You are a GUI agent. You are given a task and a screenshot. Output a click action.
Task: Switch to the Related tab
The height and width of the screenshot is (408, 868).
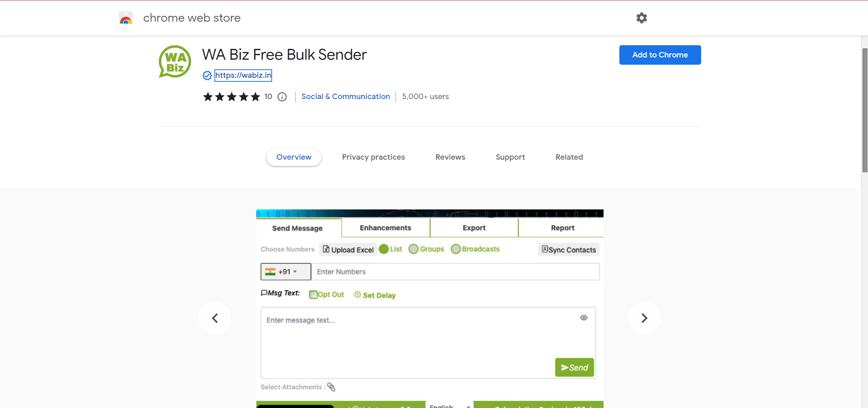coord(569,157)
